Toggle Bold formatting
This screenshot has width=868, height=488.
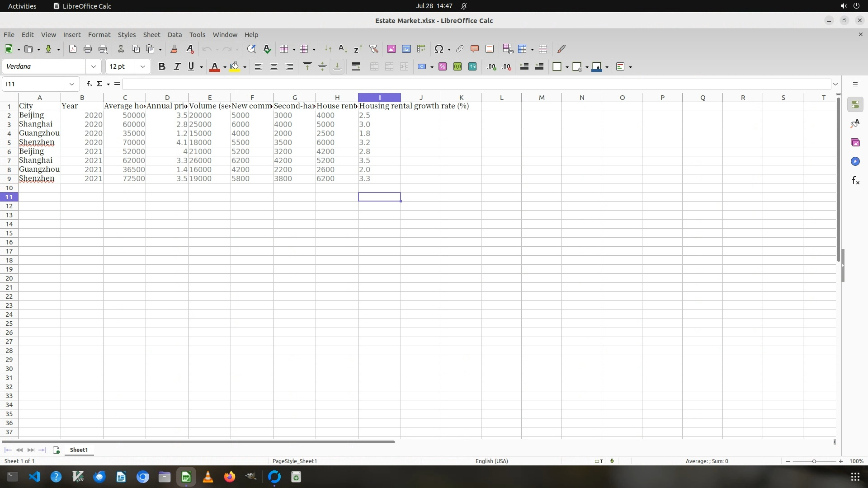(161, 67)
